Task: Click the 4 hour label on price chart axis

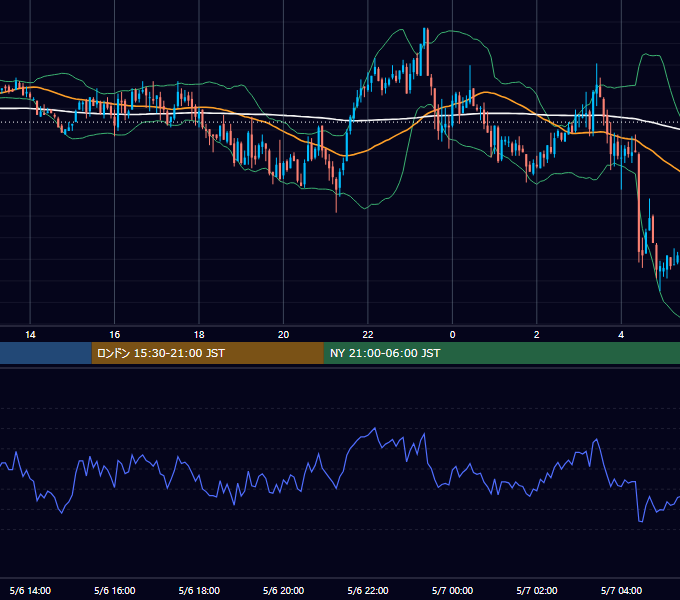Action: pos(621,335)
